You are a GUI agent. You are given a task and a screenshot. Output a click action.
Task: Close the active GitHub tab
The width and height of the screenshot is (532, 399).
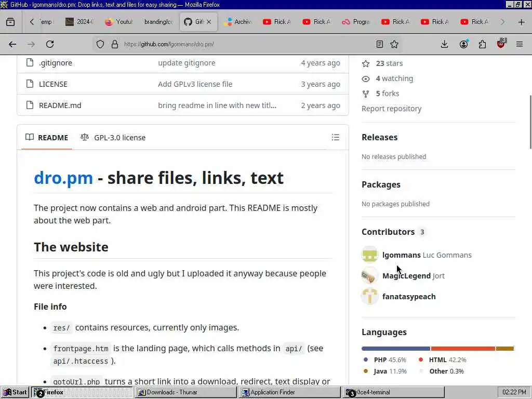pyautogui.click(x=209, y=22)
